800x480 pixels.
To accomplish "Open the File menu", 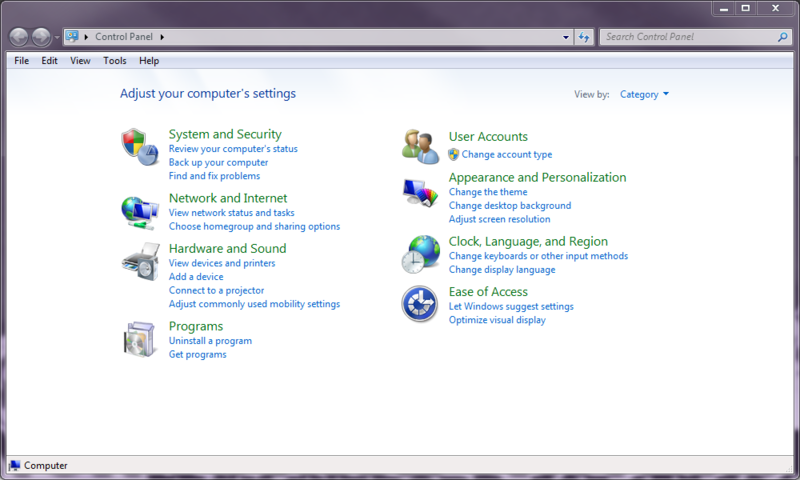I will (22, 61).
